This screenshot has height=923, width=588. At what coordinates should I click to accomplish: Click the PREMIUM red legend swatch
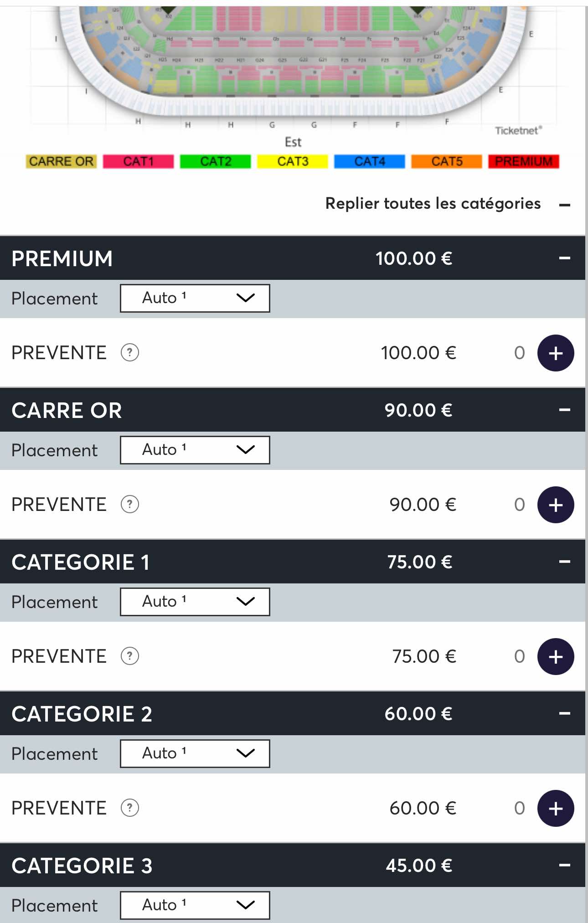[523, 161]
